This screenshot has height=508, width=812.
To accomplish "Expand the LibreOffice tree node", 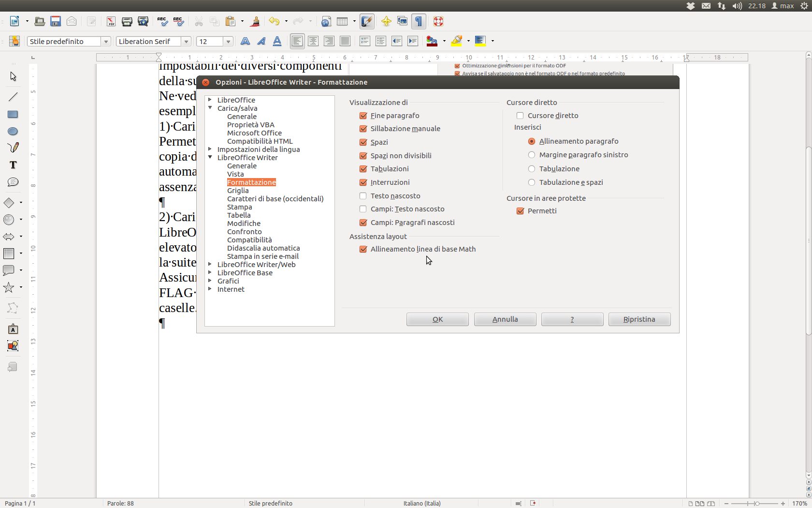I will tap(210, 100).
